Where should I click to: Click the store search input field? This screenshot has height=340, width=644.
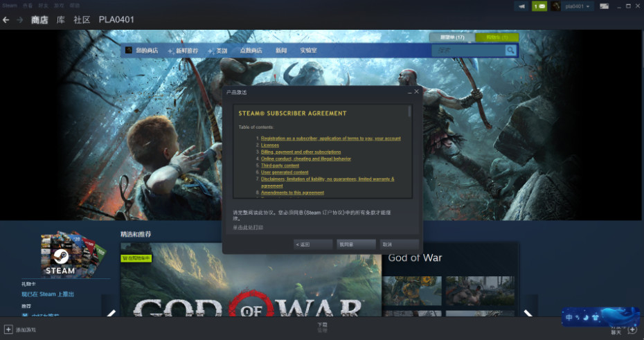pyautogui.click(x=468, y=50)
